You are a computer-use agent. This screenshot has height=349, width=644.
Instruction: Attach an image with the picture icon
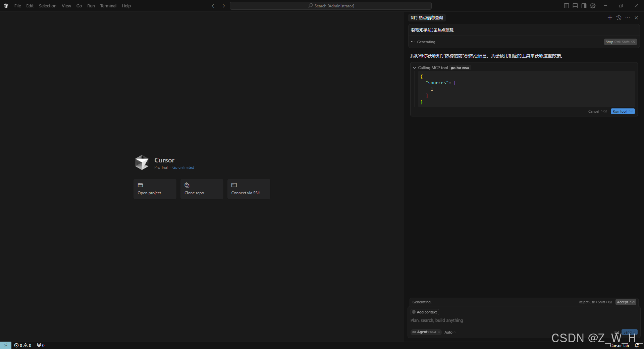617,332
